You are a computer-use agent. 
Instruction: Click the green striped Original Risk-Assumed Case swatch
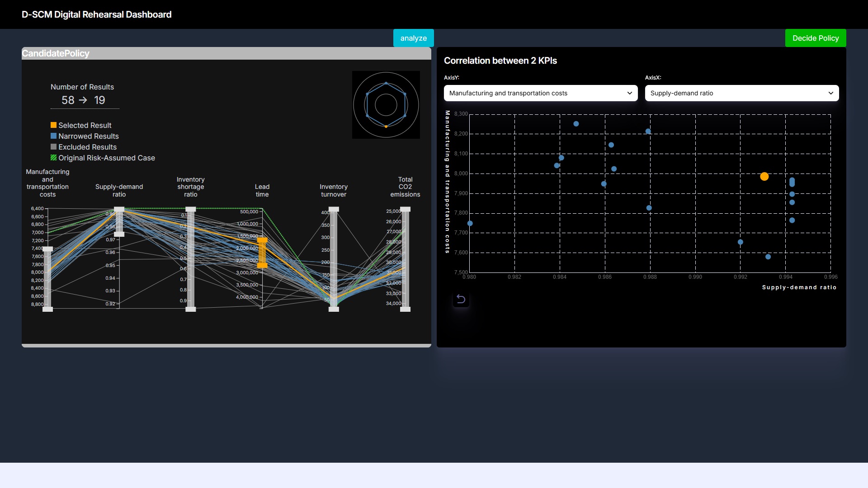pyautogui.click(x=53, y=158)
